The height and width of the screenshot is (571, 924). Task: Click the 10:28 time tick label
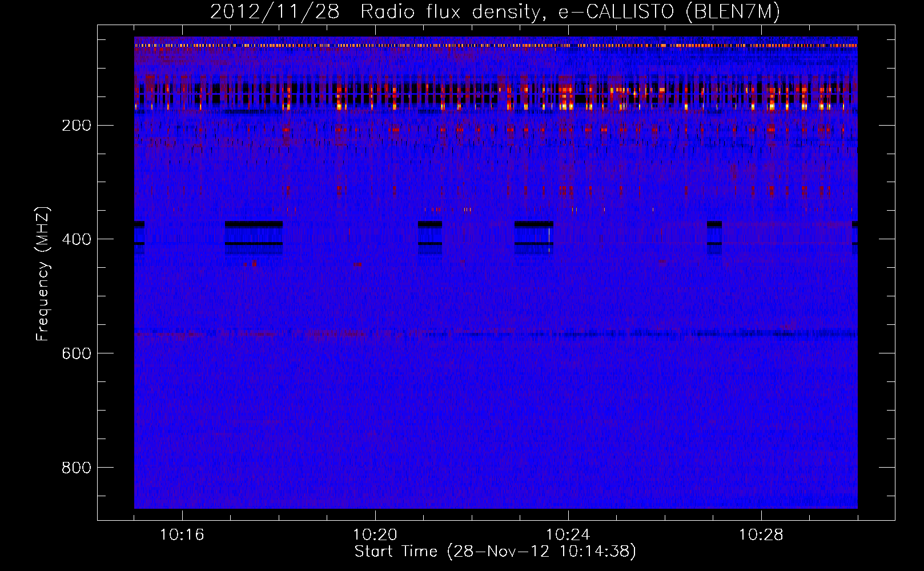(761, 535)
